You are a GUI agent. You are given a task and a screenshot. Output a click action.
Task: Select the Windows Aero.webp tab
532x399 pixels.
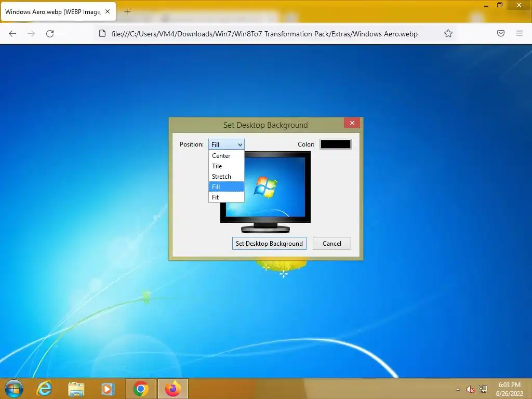click(x=58, y=12)
